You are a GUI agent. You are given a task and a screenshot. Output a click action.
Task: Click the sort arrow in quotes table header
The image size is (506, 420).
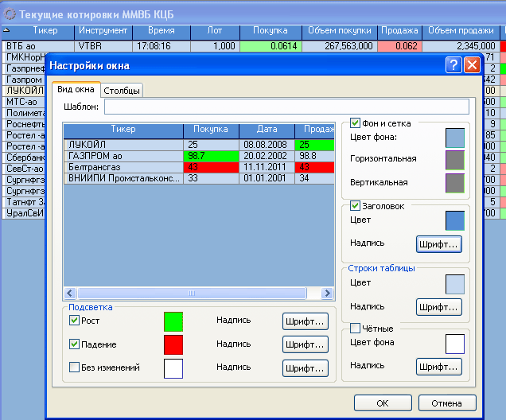6,30
